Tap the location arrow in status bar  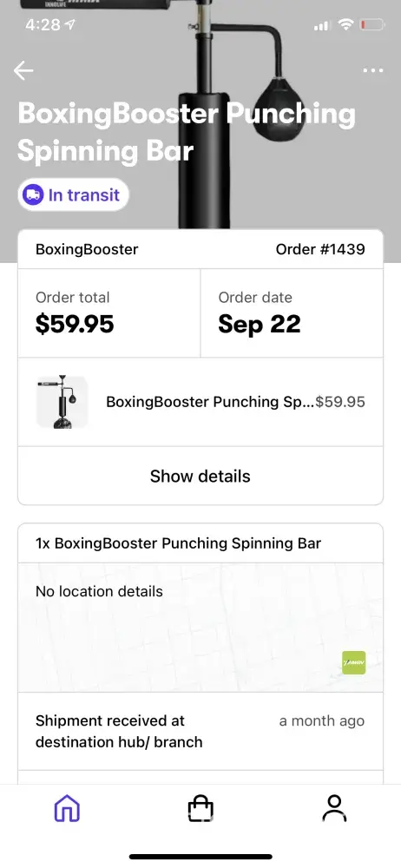coord(69,24)
